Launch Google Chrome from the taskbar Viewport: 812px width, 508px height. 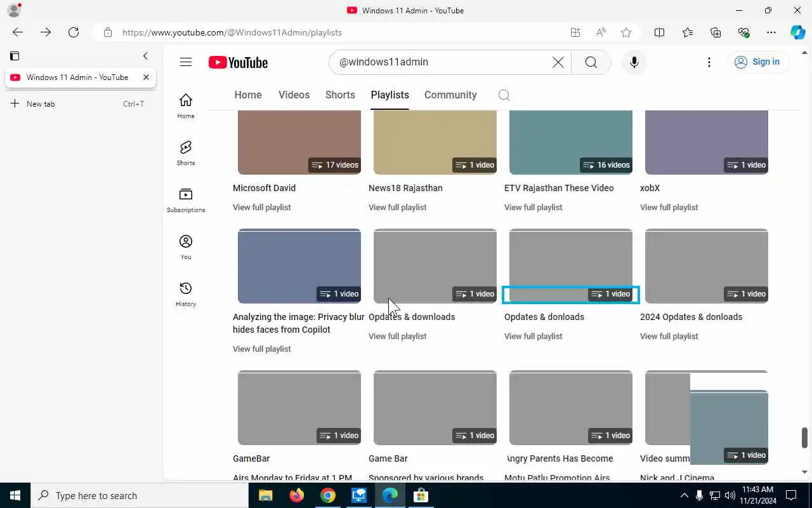(328, 495)
